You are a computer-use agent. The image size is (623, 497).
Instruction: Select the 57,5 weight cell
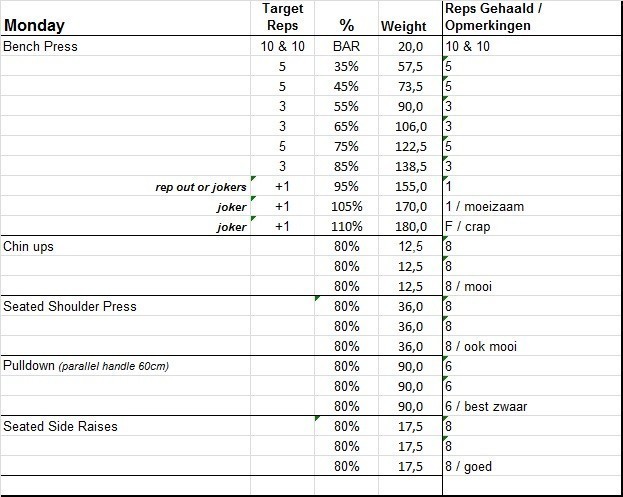(x=410, y=66)
